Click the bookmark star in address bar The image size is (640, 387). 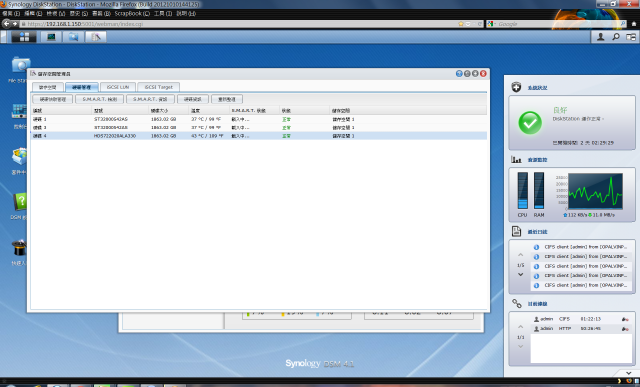tap(461, 24)
